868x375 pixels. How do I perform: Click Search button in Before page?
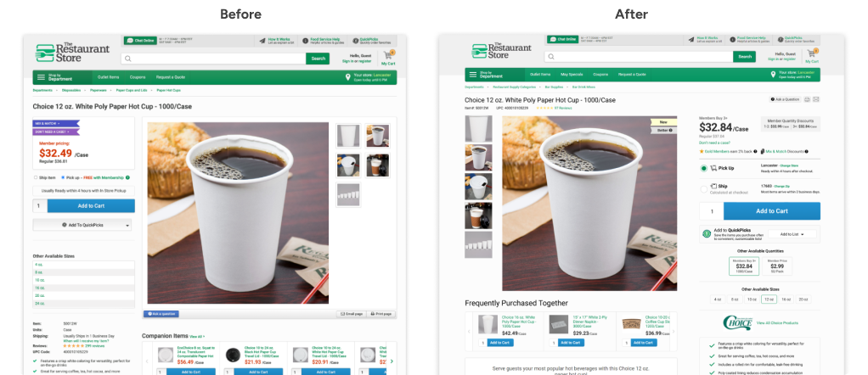(318, 59)
